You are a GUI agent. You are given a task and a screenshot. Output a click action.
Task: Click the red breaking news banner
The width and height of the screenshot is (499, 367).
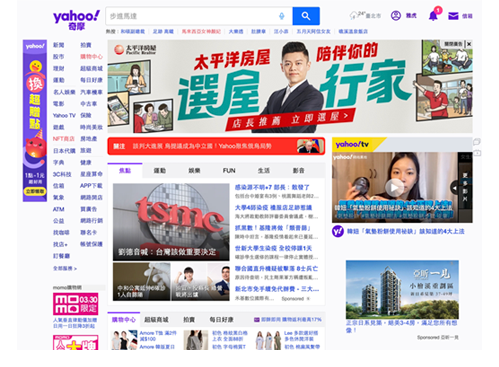(216, 146)
